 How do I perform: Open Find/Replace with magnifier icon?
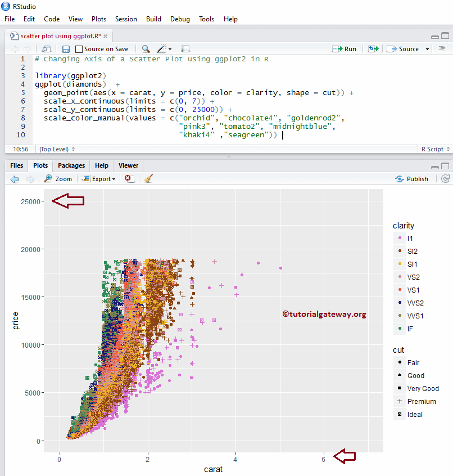click(146, 49)
